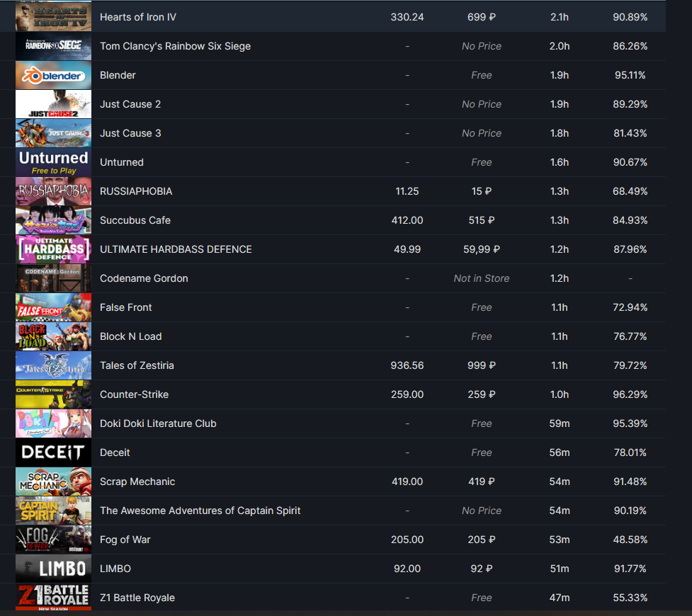This screenshot has width=692, height=616.
Task: Select the 419 ₽ price for Scrap Mechanic
Action: click(482, 482)
